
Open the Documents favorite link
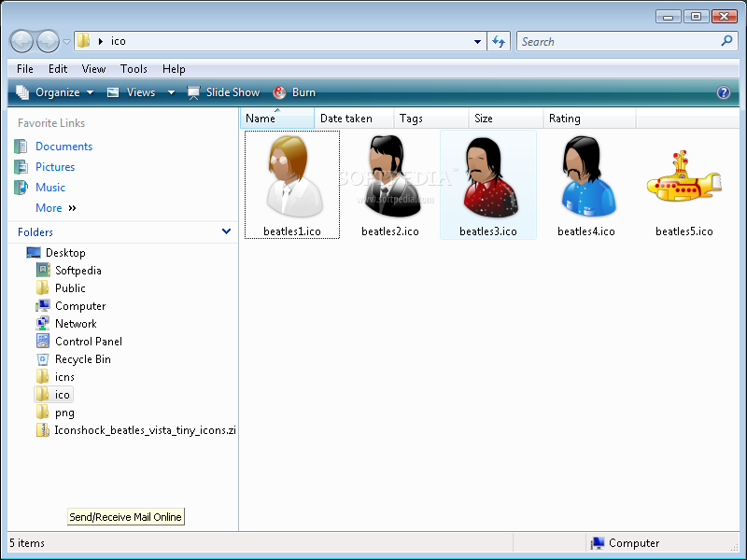click(x=63, y=147)
